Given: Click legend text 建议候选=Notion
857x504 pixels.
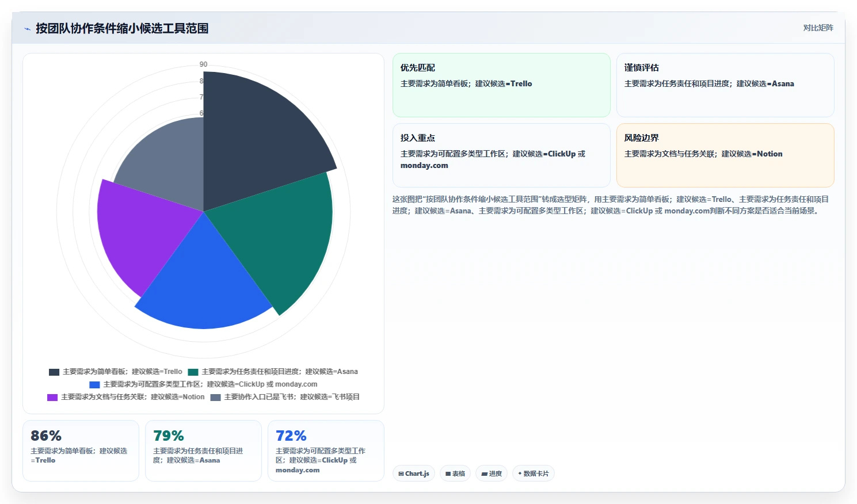Looking at the screenshot, I should click(178, 397).
